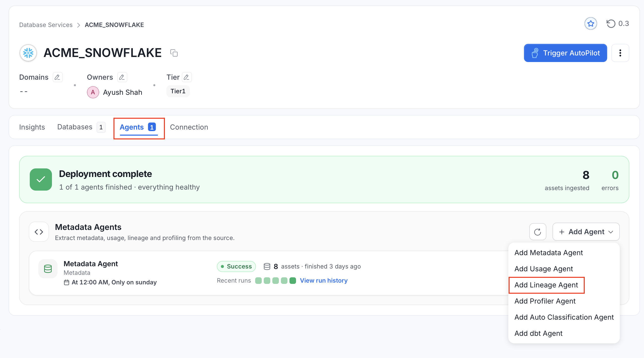Click the middle recent run indicator square
644x358 pixels.
[x=276, y=281]
